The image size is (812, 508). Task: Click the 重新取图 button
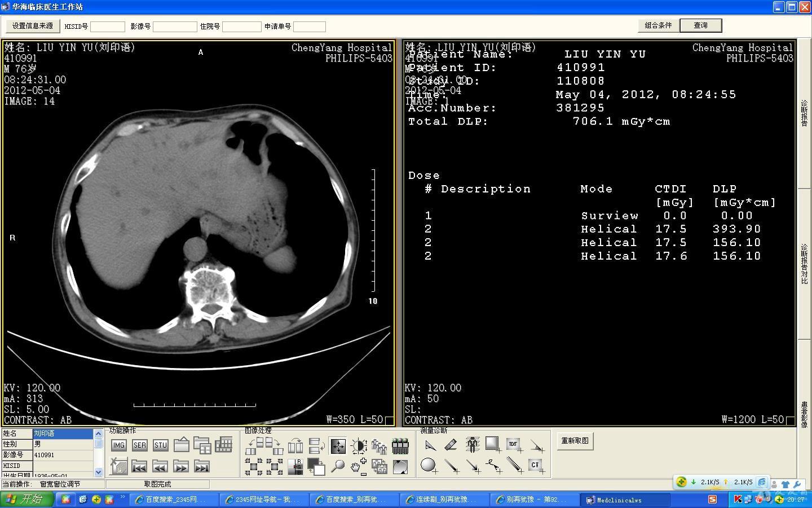pyautogui.click(x=575, y=441)
